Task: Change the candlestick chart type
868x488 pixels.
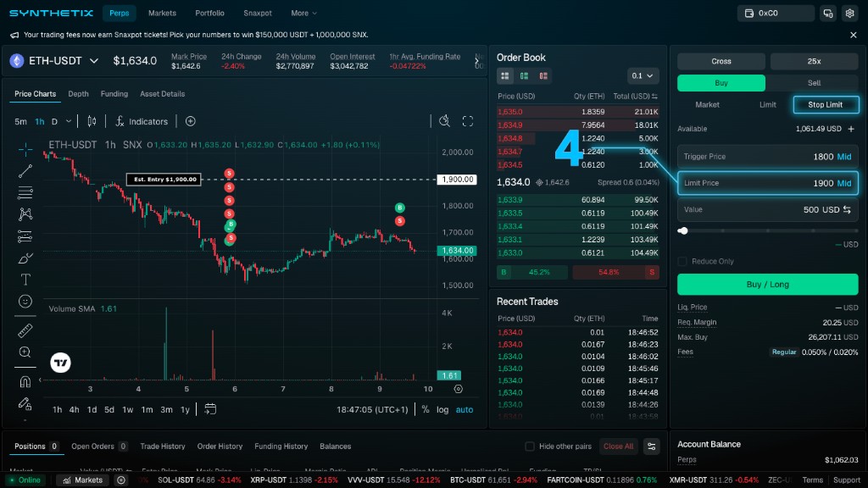Action: 92,121
